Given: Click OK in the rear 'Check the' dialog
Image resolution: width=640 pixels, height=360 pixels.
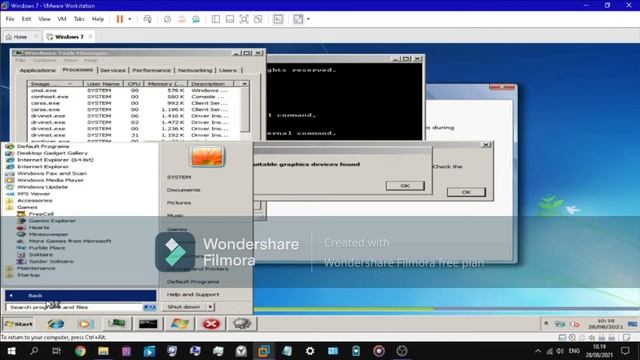Looking at the screenshot, I should pos(466,192).
